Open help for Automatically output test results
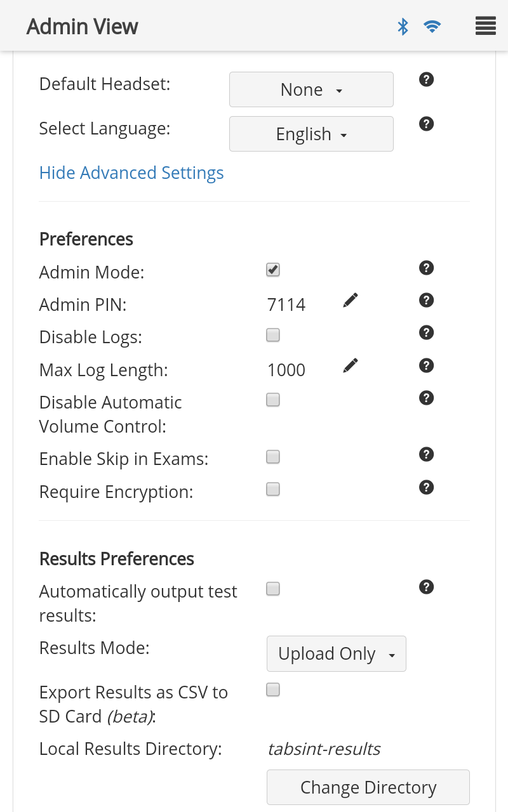This screenshot has width=508, height=812. pos(427,587)
